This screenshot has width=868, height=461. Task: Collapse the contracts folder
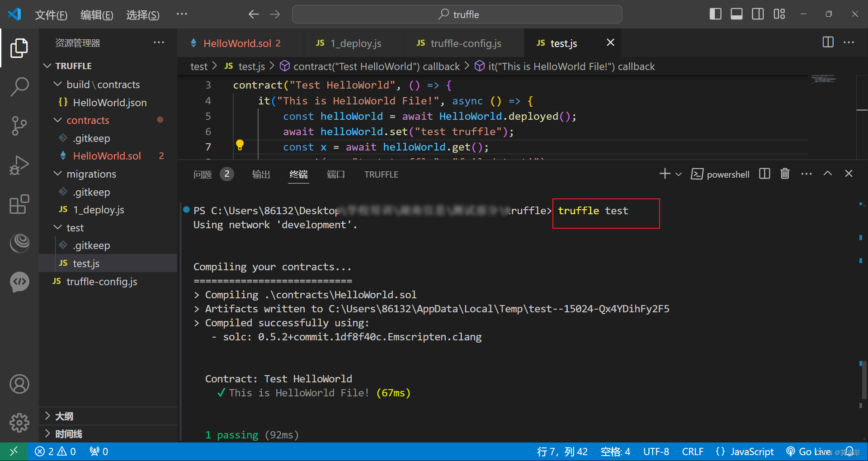click(x=108, y=120)
